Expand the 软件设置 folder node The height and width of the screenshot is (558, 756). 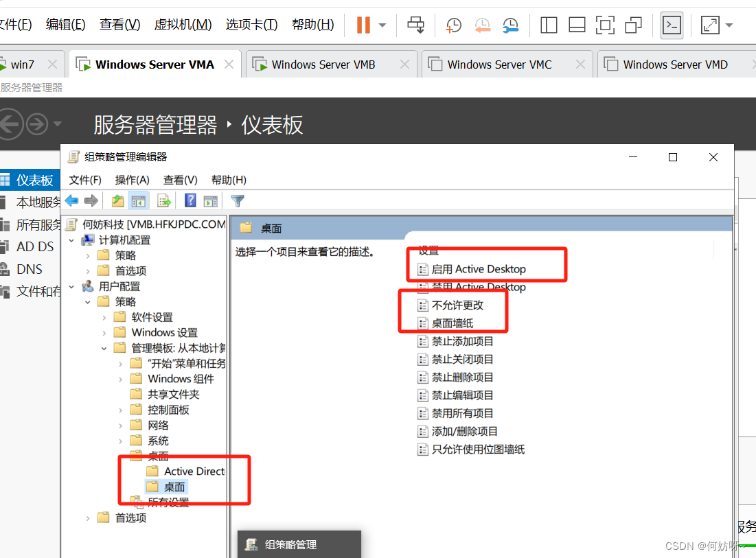click(x=104, y=317)
